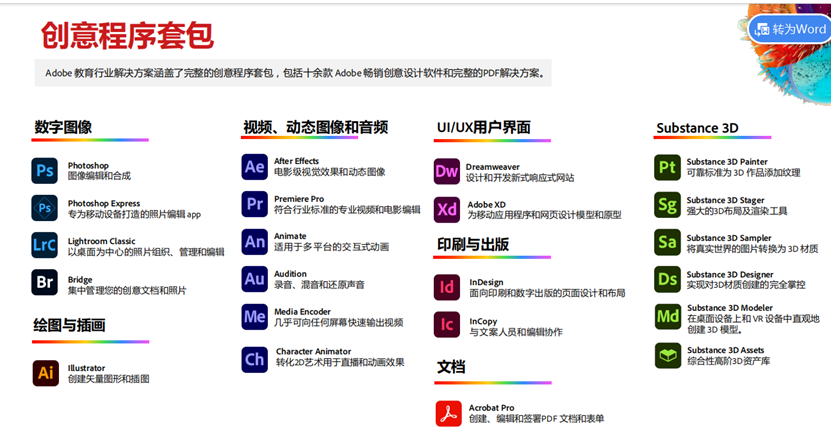
Task: Click the 视频、动态图像和音频 heading
Action: pyautogui.click(x=315, y=127)
